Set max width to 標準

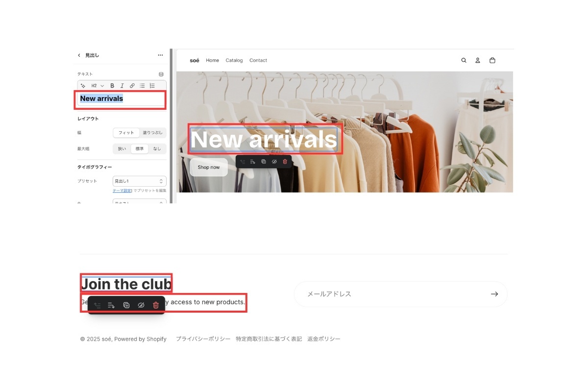coord(139,148)
